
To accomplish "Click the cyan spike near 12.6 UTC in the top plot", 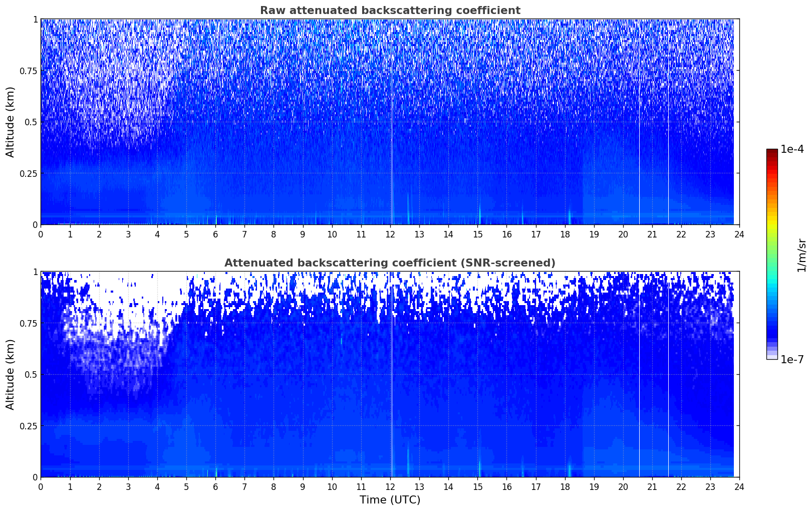I will coord(408,208).
